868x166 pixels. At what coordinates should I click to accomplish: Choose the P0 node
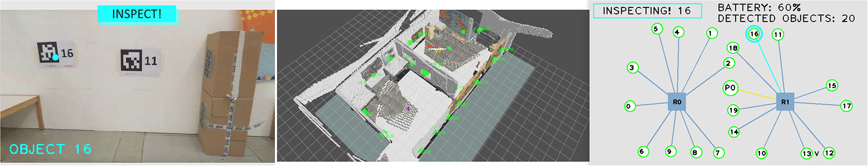pos(731,88)
